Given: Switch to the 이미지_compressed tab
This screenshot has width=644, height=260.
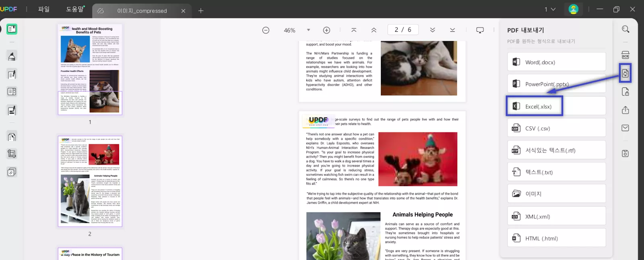Looking at the screenshot, I should coord(142,11).
